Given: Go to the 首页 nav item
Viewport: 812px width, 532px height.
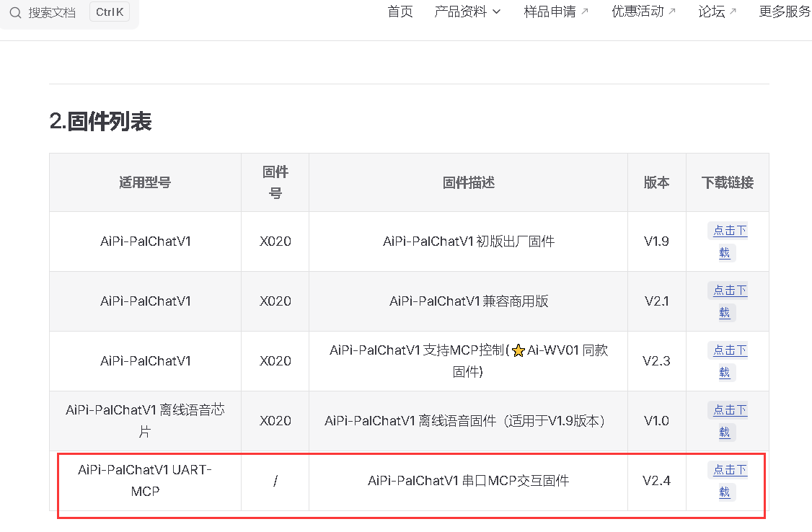Looking at the screenshot, I should pyautogui.click(x=400, y=12).
